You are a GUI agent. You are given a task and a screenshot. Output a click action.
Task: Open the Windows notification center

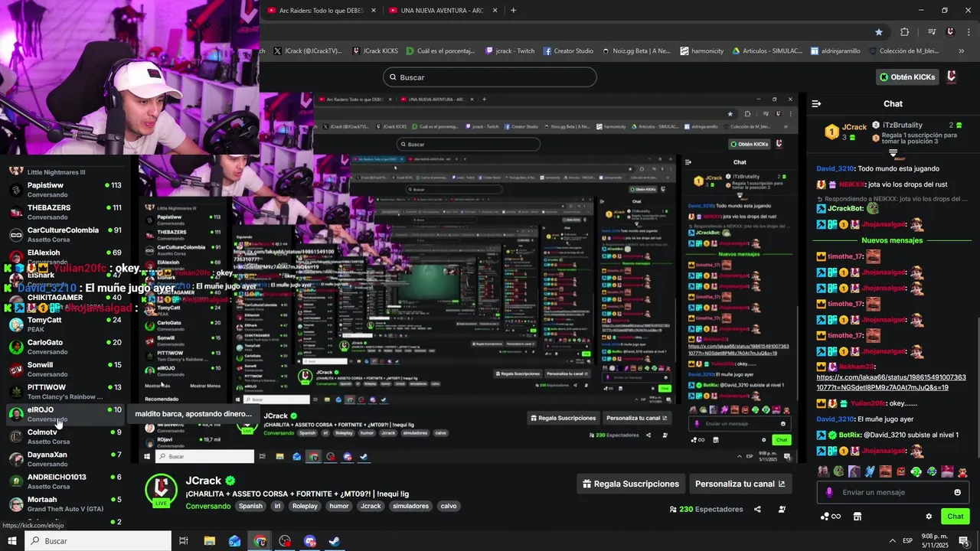point(963,541)
